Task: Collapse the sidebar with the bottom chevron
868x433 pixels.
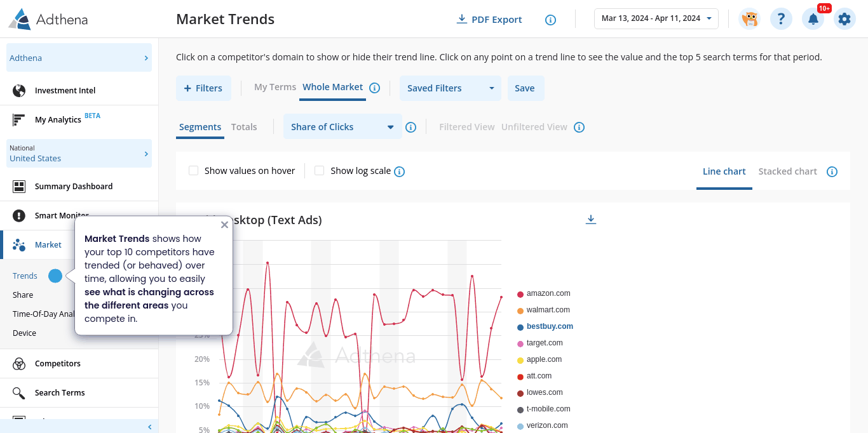Action: click(149, 427)
